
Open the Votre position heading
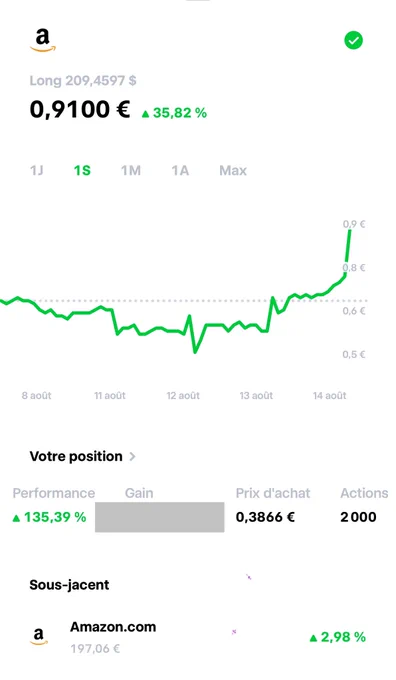pyautogui.click(x=76, y=456)
